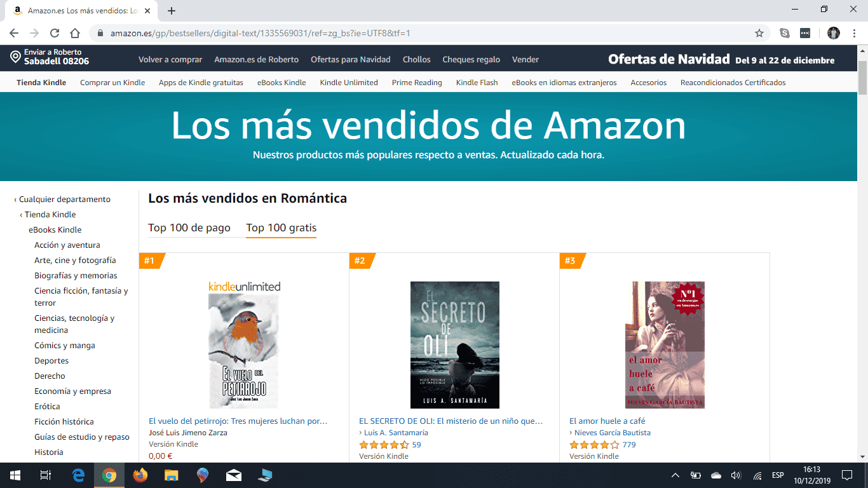Image resolution: width=868 pixels, height=488 pixels.
Task: Open author Luis A. Santamaría link
Action: coord(396,433)
